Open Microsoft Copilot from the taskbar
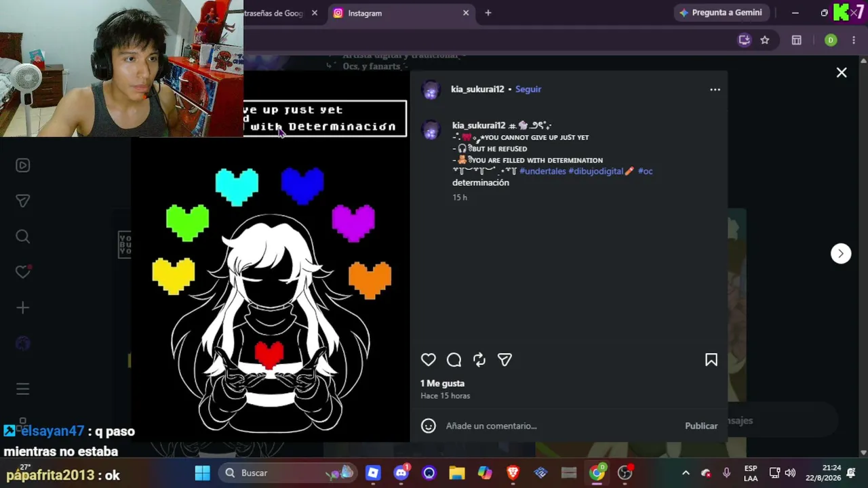 485,473
